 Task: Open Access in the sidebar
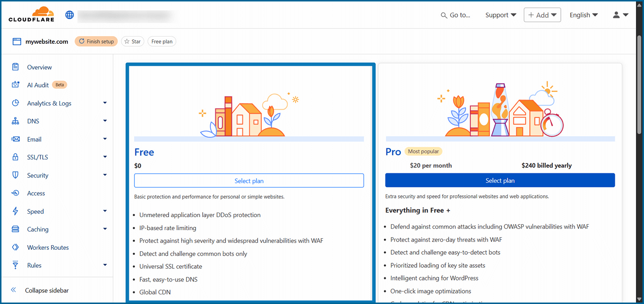click(36, 193)
